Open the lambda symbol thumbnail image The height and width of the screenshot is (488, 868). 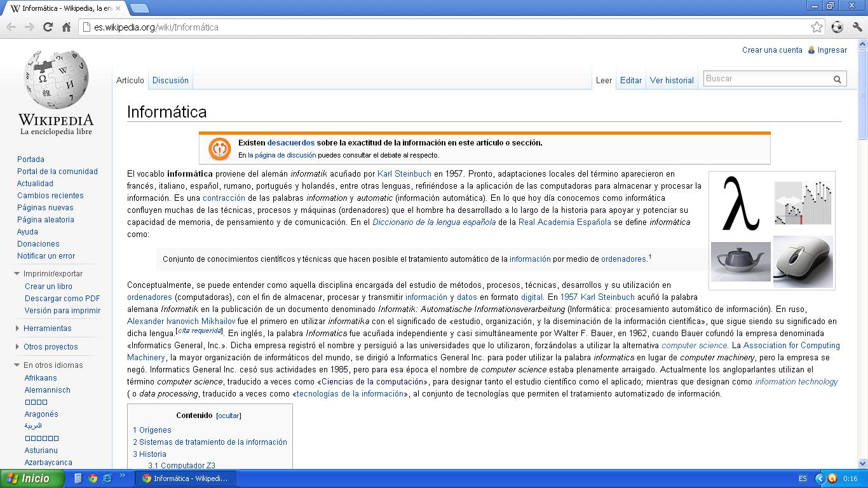740,203
